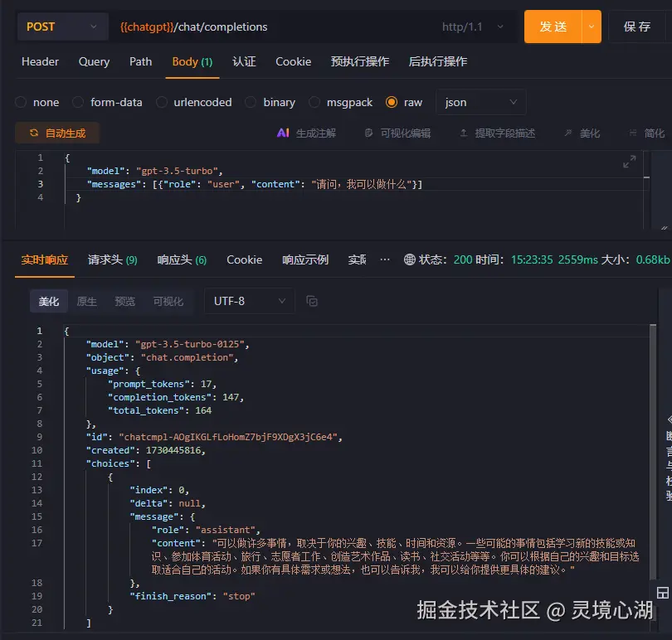672x640 pixels.
Task: Open the UTF-8 encoding dropdown
Action: (250, 301)
